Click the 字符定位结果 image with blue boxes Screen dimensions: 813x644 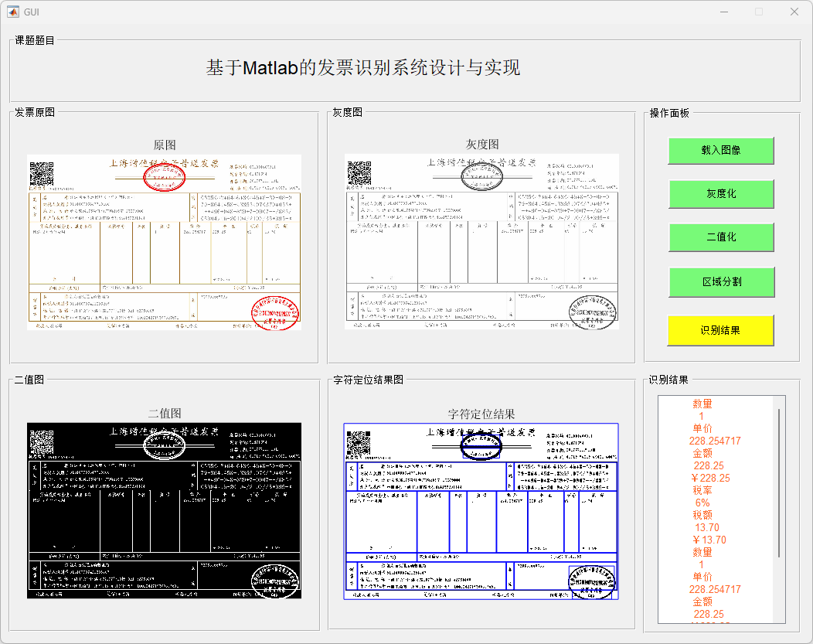(x=481, y=510)
